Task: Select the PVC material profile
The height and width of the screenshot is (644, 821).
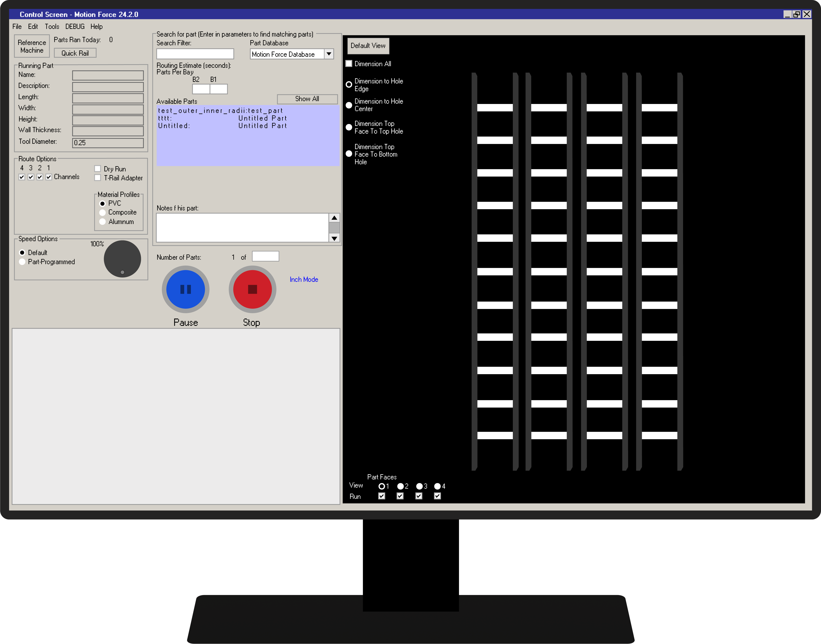Action: (x=102, y=204)
